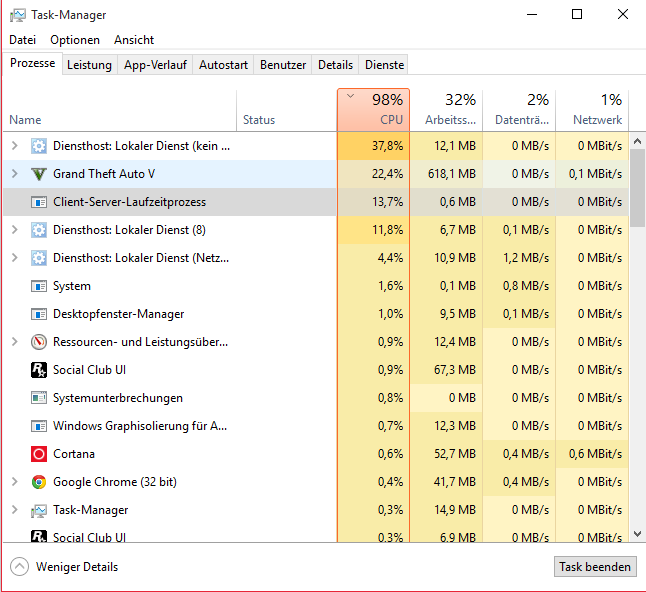Click the 52,7 MB memory value

455,454
